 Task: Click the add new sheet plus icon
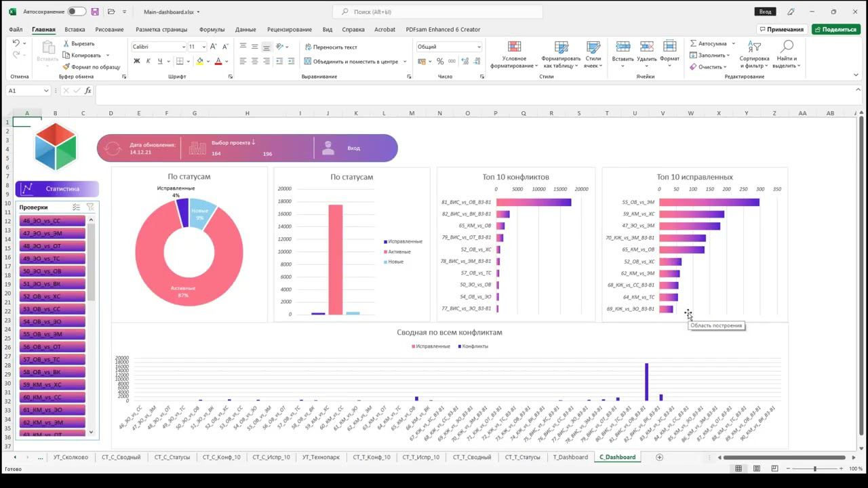[659, 457]
